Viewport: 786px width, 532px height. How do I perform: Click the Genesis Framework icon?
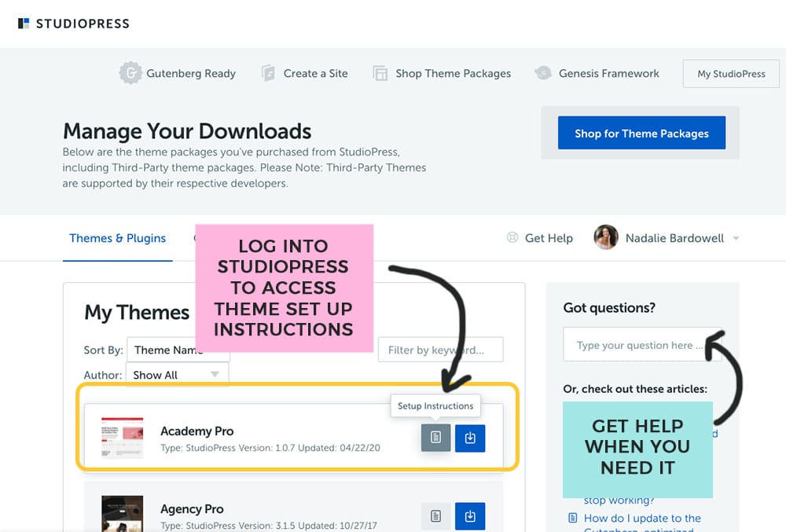point(543,73)
